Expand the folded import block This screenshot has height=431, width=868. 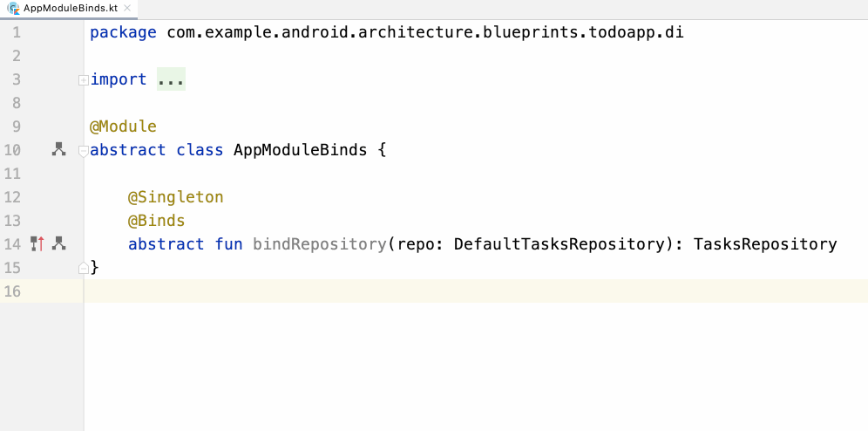(x=83, y=80)
